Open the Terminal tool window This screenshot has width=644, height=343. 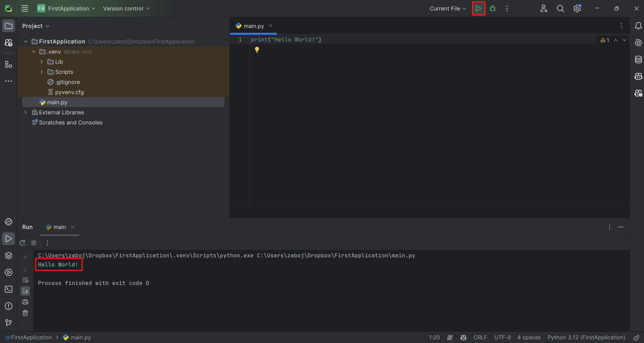8,289
